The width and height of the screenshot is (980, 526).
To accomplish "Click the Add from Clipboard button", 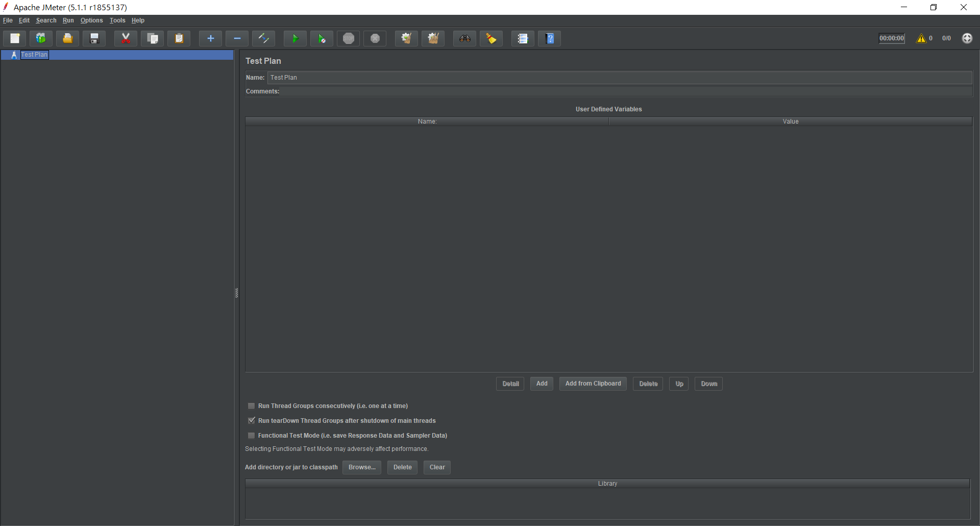I will coord(593,384).
